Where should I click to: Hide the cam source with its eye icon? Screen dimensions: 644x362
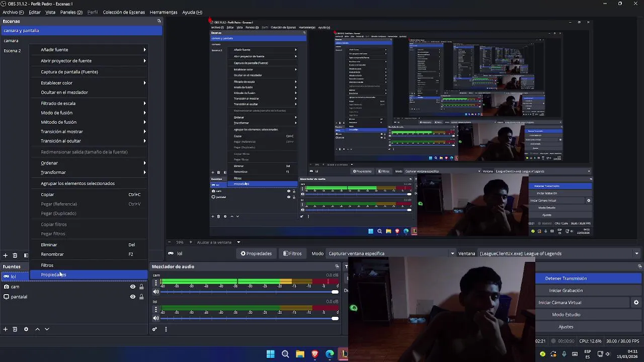pos(133,287)
